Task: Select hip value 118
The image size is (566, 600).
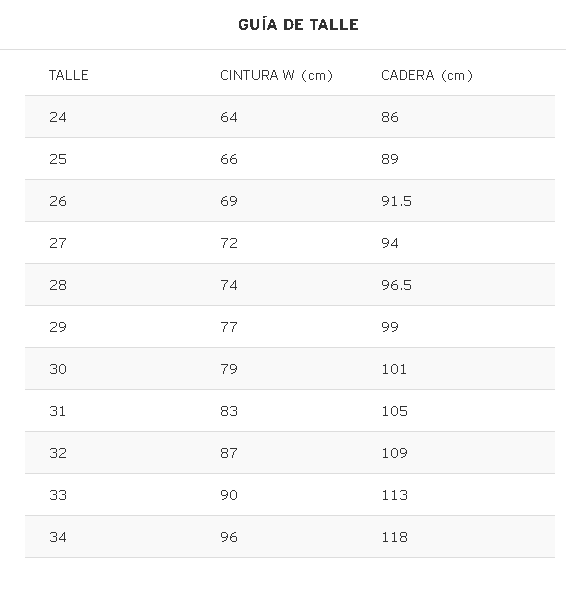Action: (x=395, y=538)
